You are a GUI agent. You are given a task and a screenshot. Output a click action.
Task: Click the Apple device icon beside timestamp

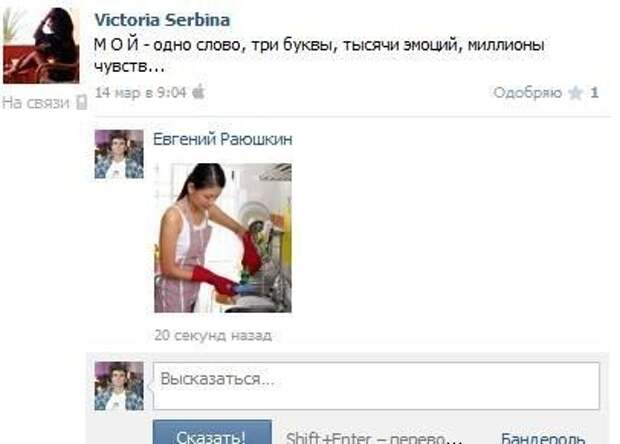point(198,92)
